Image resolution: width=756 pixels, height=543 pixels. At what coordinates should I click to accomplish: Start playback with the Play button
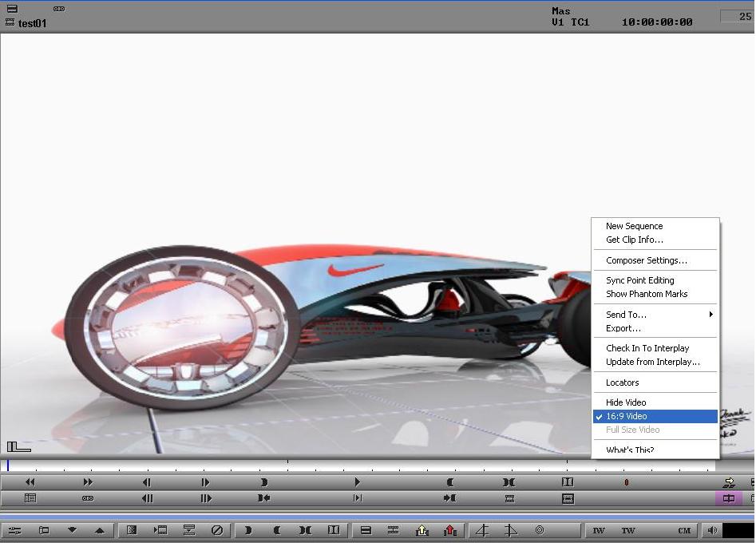[x=357, y=482]
